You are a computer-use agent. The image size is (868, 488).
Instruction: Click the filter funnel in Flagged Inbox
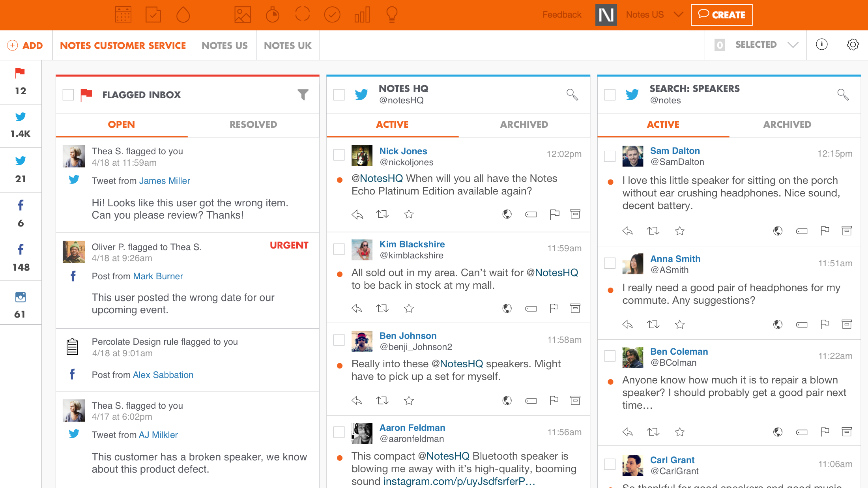pyautogui.click(x=303, y=95)
